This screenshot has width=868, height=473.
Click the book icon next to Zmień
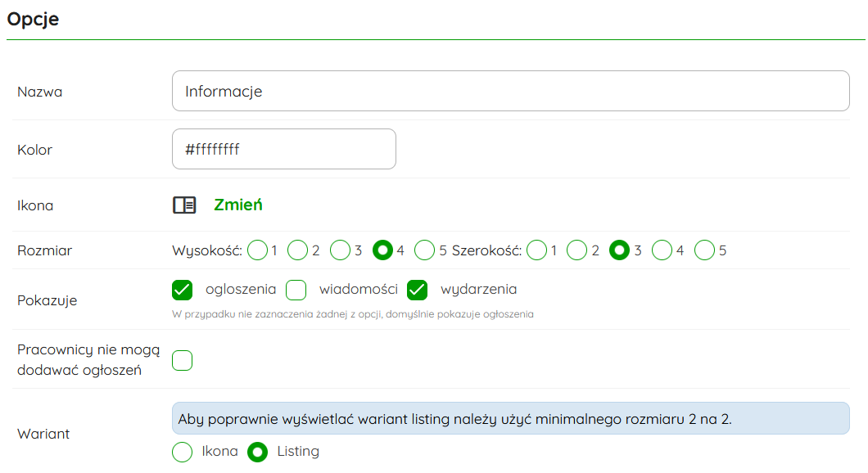tap(184, 205)
